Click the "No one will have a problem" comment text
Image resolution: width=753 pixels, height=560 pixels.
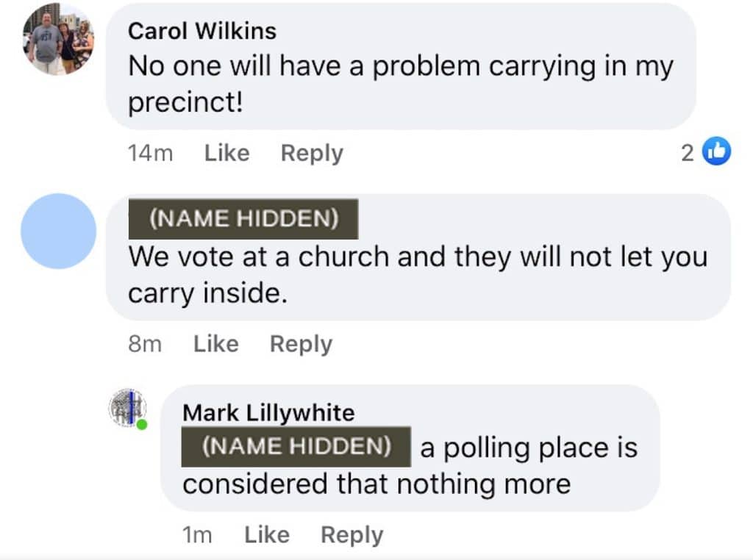coord(400,84)
